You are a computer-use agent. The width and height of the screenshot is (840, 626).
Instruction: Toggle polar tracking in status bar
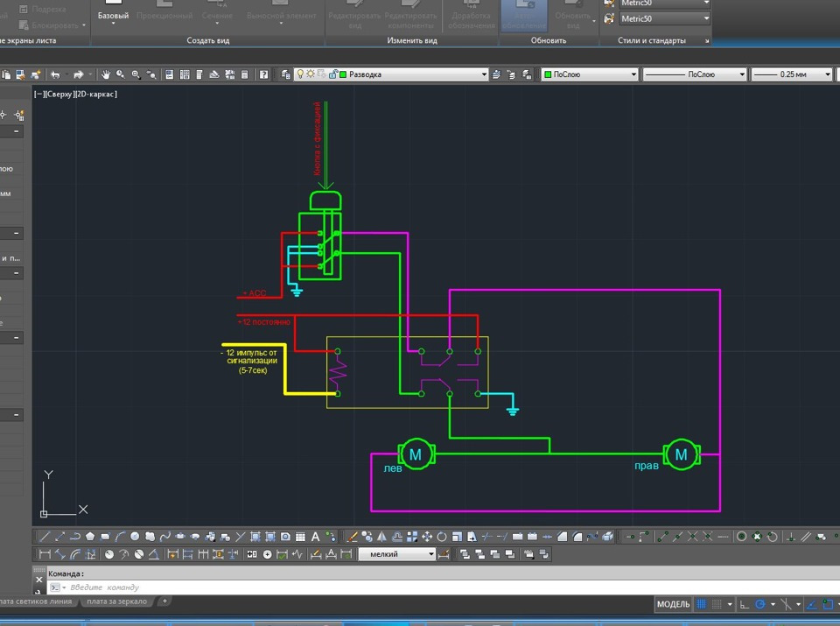760,605
